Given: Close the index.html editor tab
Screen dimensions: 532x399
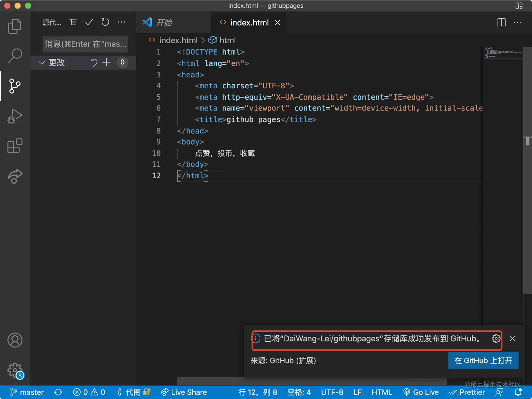Looking at the screenshot, I should (278, 23).
